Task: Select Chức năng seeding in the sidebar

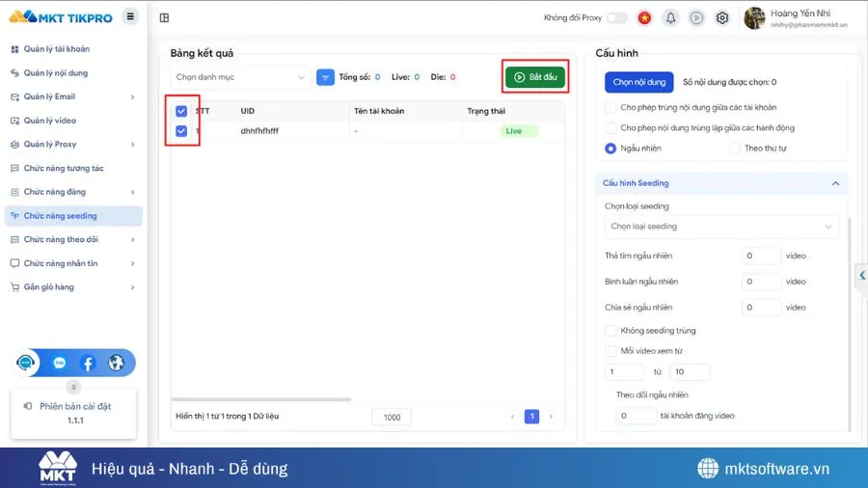Action: click(x=73, y=216)
